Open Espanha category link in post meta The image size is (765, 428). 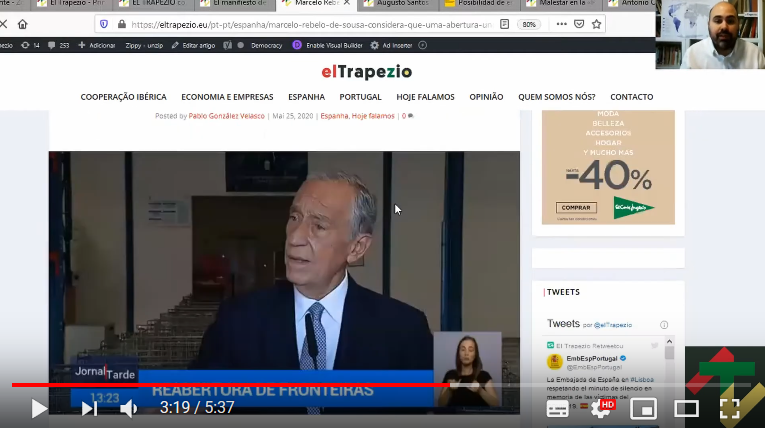(334, 116)
